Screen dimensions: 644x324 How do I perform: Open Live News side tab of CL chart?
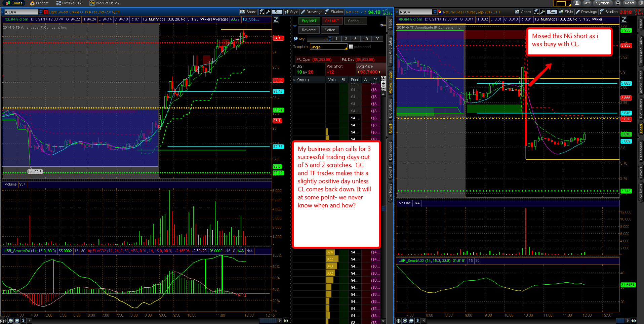pos(390,192)
